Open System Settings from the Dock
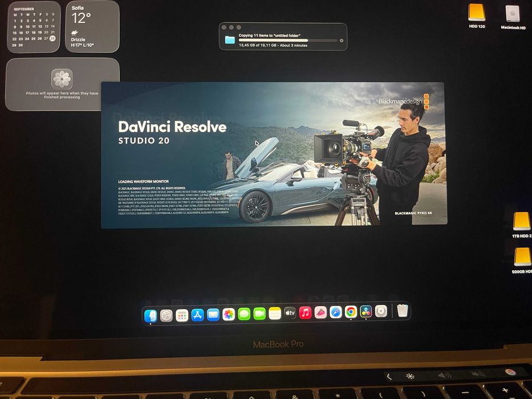This screenshot has width=532, height=399. [x=166, y=316]
